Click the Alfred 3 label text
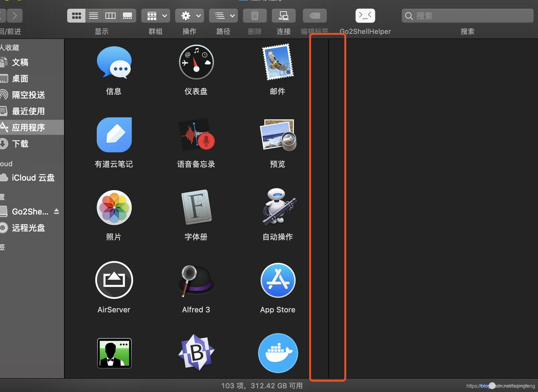 coord(196,310)
